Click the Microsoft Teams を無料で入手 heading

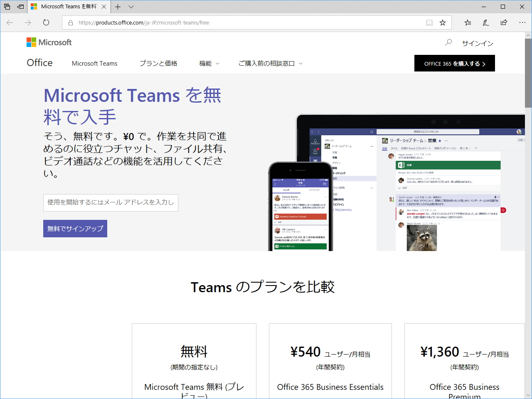click(x=133, y=106)
